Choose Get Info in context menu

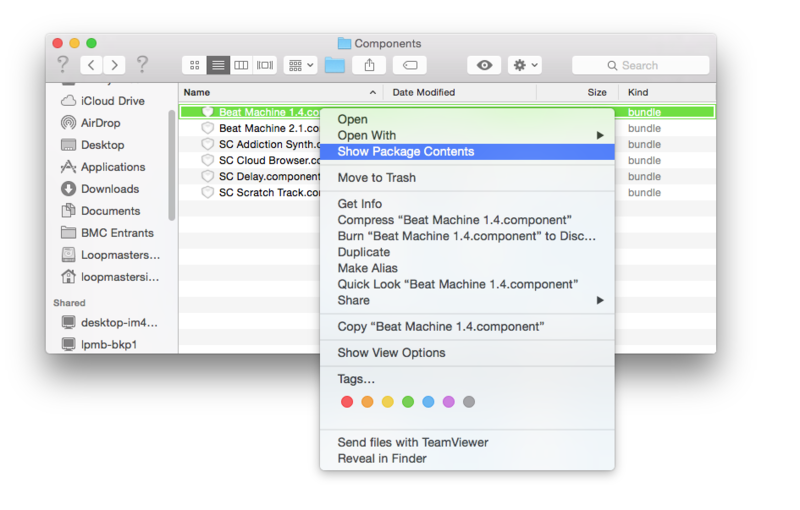(360, 204)
